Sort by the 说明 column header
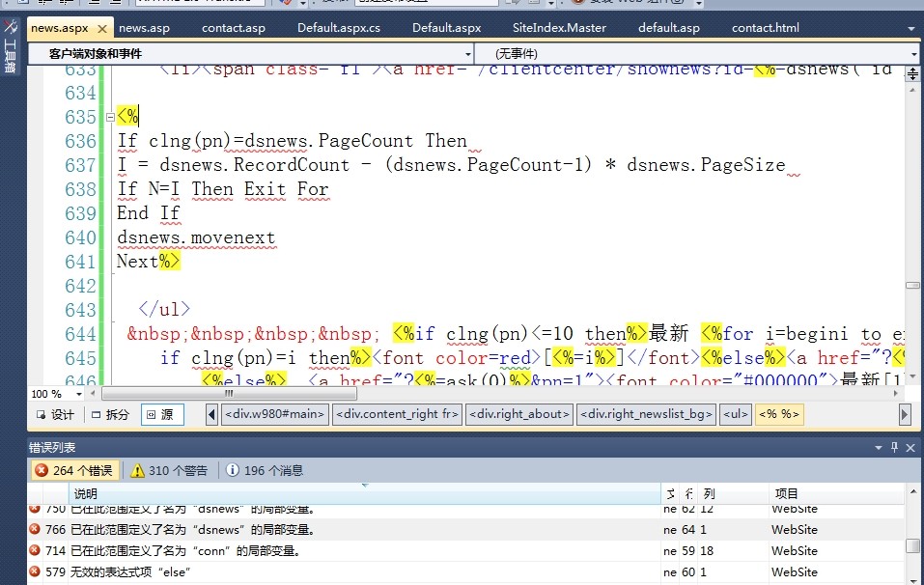The height and width of the screenshot is (585, 924). click(x=365, y=493)
